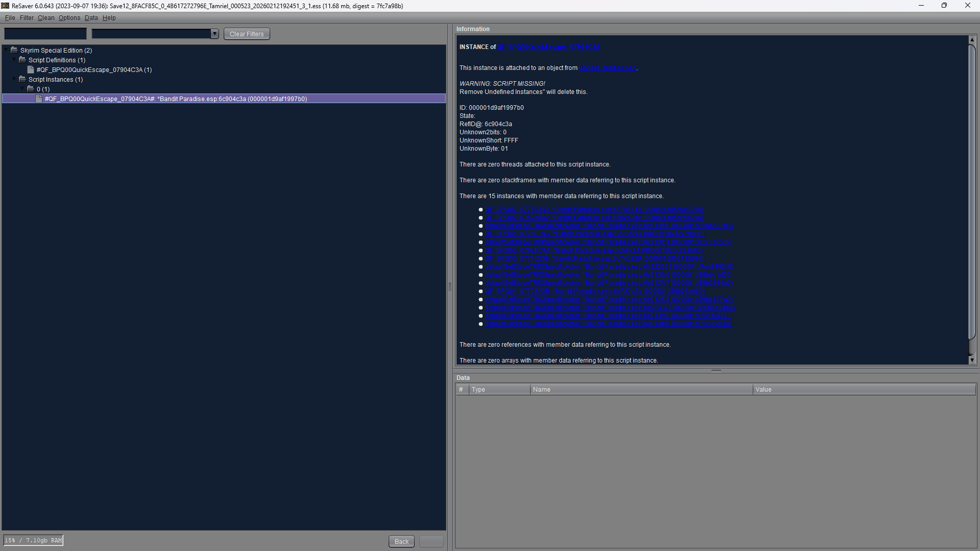
Task: Open defaultSetStageTRIGSpecificActor 6c913fa7 link
Action: 609,283
